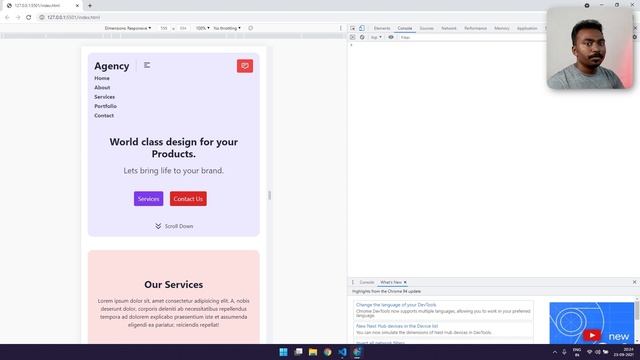Click the Home navigation link
The image size is (640, 360).
[102, 78]
